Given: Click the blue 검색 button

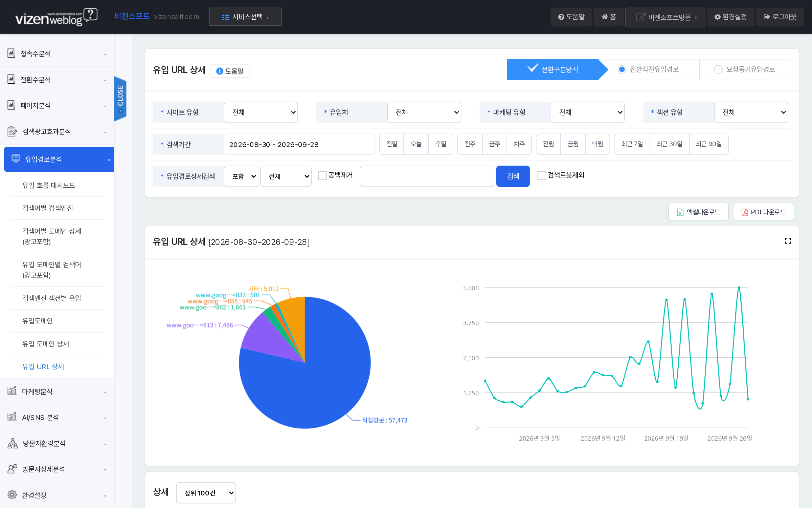Looking at the screenshot, I should tap(513, 176).
